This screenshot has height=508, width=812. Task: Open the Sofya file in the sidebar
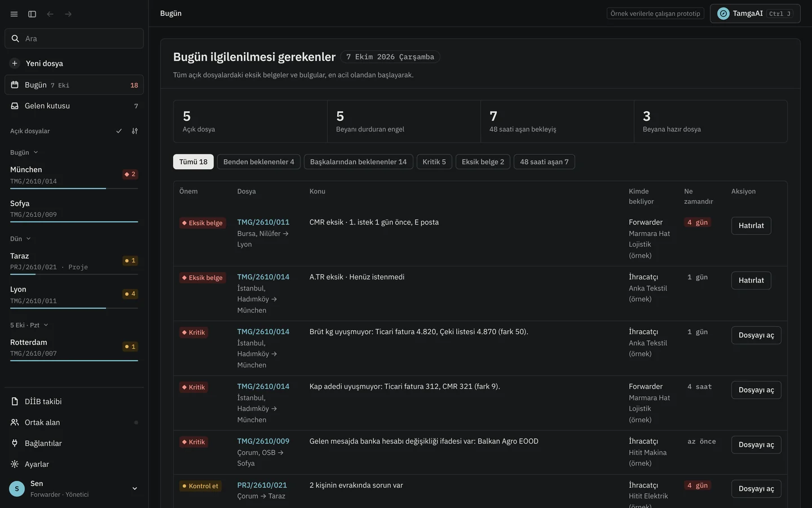(74, 209)
